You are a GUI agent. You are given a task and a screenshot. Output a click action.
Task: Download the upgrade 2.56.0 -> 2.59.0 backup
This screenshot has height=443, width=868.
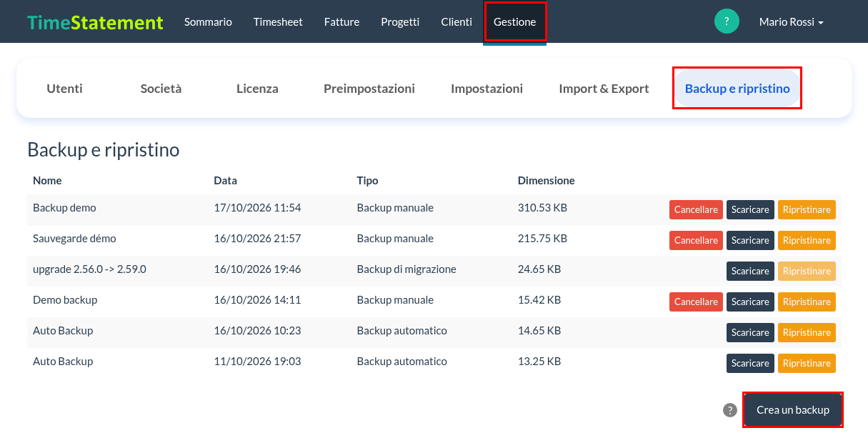click(x=750, y=272)
